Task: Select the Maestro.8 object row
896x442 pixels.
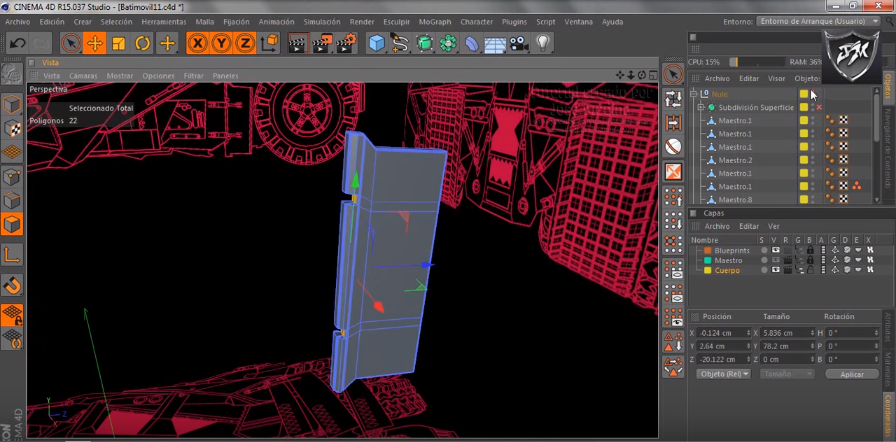Action: tap(733, 199)
